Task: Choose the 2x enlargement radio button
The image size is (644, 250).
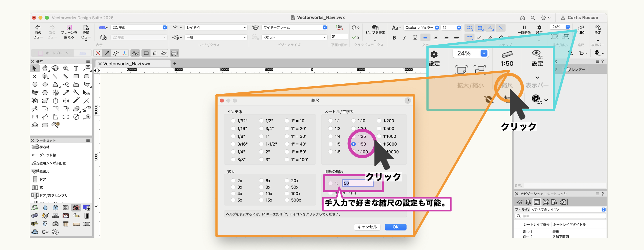Action: tap(233, 180)
